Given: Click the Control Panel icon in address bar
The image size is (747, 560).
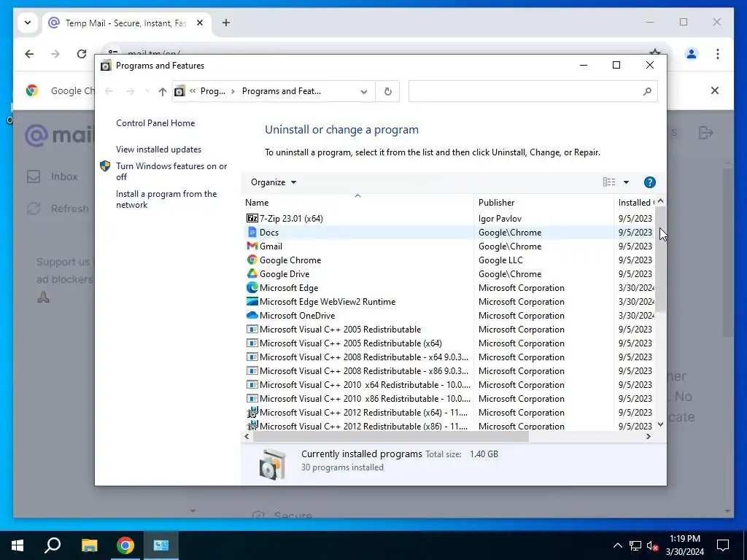Looking at the screenshot, I should [179, 91].
